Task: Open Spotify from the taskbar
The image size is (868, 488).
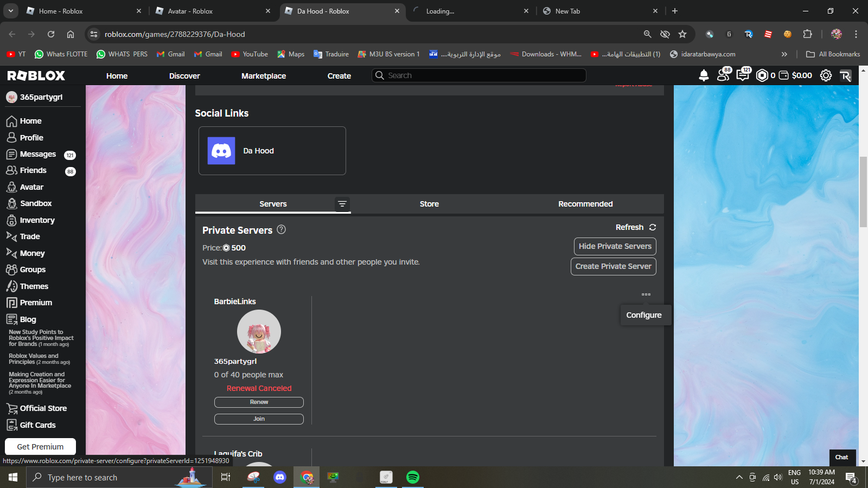Action: point(413,477)
